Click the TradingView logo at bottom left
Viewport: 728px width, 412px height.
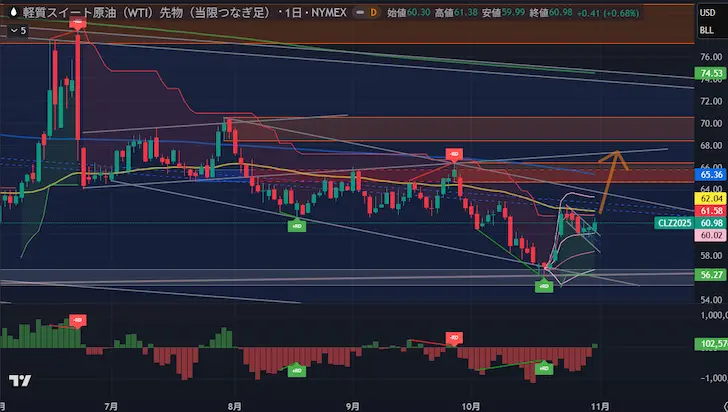[x=18, y=382]
